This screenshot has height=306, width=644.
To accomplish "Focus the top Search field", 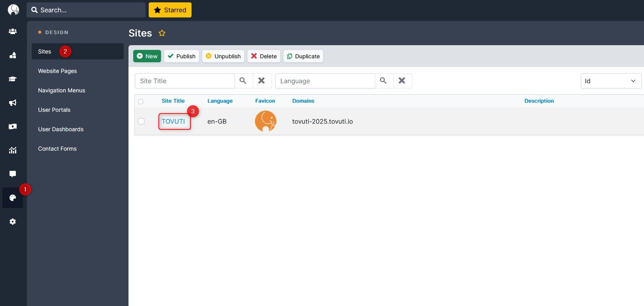I will 86,10.
